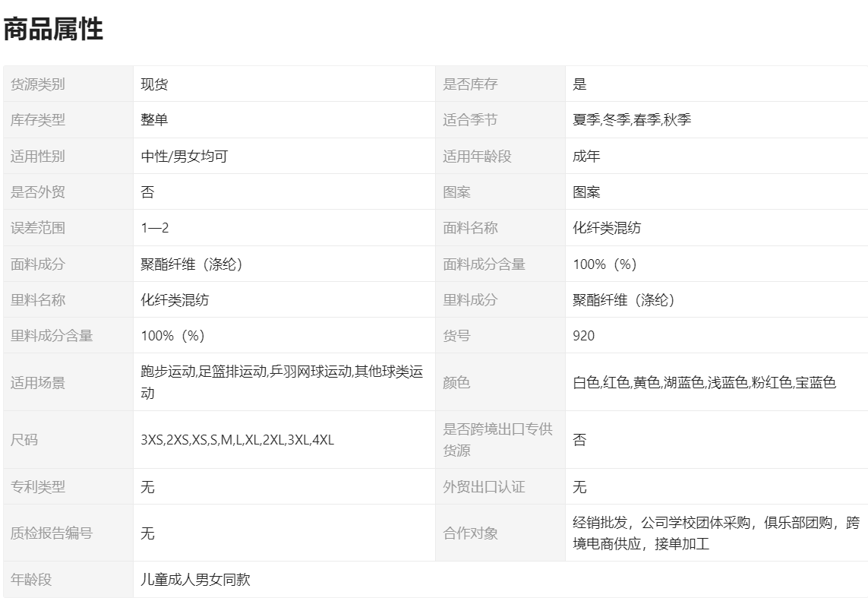Click the 年龄段 value 儿童成人男女同款
This screenshot has width=868, height=598.
(x=195, y=580)
